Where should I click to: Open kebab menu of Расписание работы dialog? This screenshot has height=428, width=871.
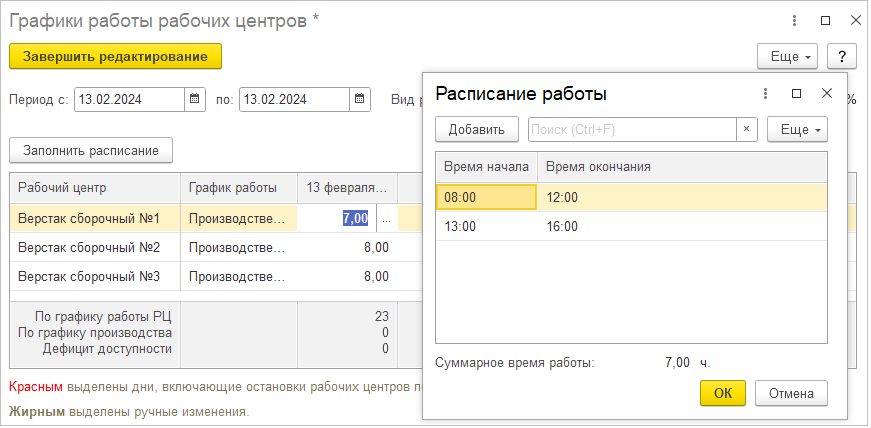(766, 93)
